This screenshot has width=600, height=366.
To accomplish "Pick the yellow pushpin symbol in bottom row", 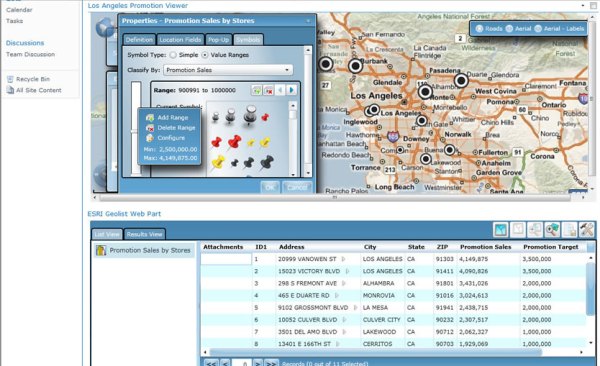I will pyautogui.click(x=218, y=162).
